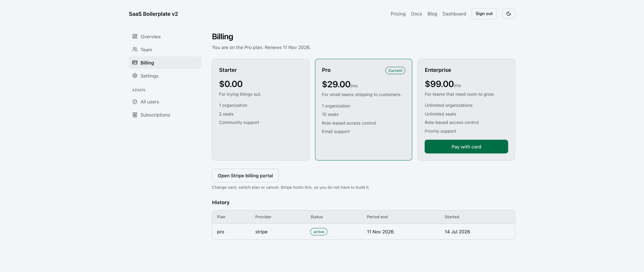Screen dimensions: 644x272
Task: Click the SaaS Boilerplate v2 logo text
Action: tap(153, 14)
